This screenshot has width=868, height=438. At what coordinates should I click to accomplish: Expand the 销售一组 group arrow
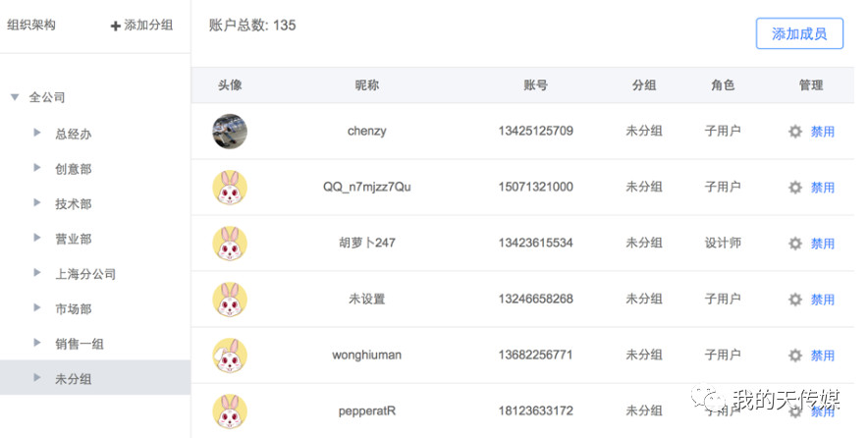point(37,342)
